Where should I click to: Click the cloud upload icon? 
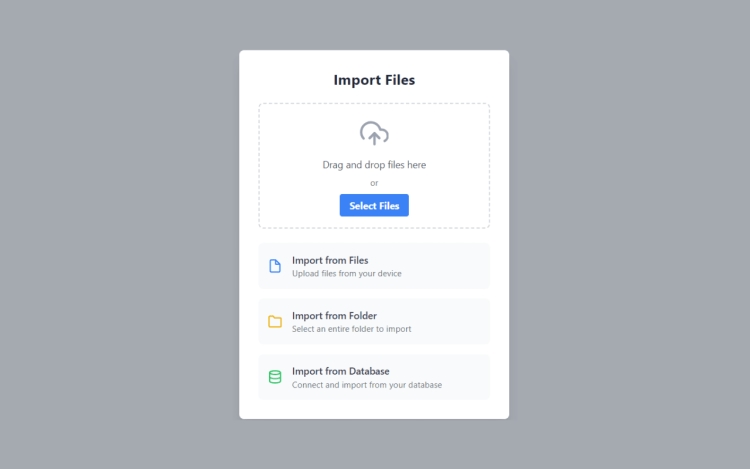coord(374,133)
